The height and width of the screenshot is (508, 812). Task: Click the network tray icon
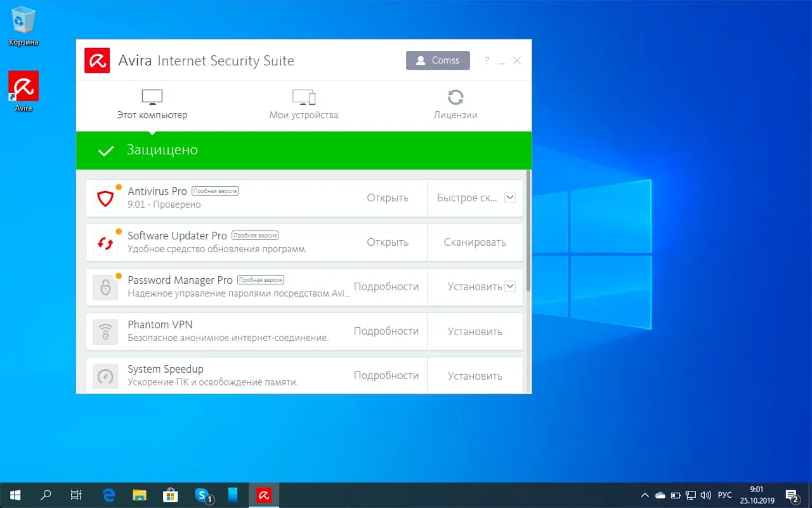coord(691,495)
